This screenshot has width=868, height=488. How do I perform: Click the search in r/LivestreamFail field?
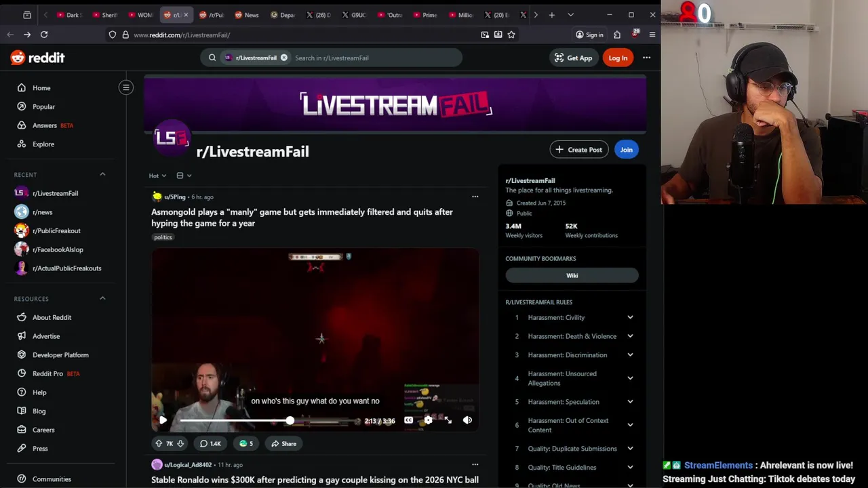coord(375,58)
